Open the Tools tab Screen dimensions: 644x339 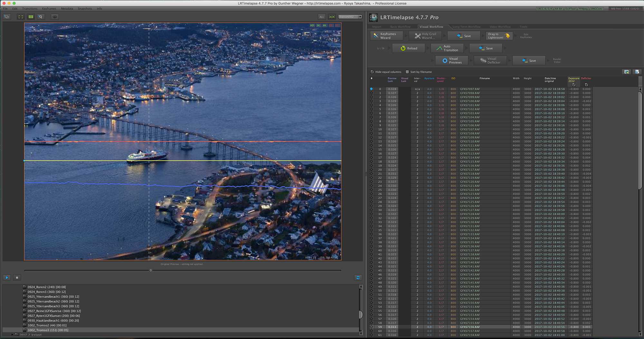coord(523,27)
